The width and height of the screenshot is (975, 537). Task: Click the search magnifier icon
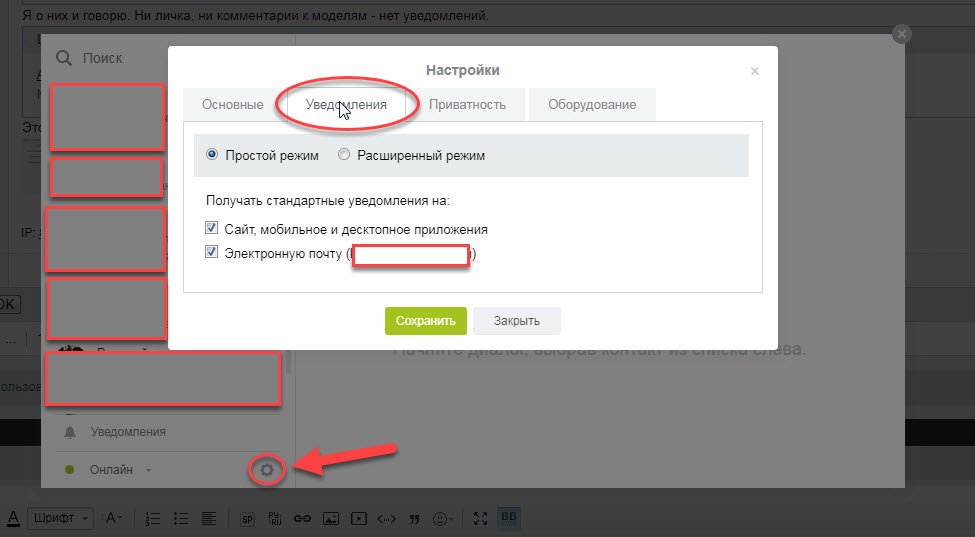(x=64, y=58)
